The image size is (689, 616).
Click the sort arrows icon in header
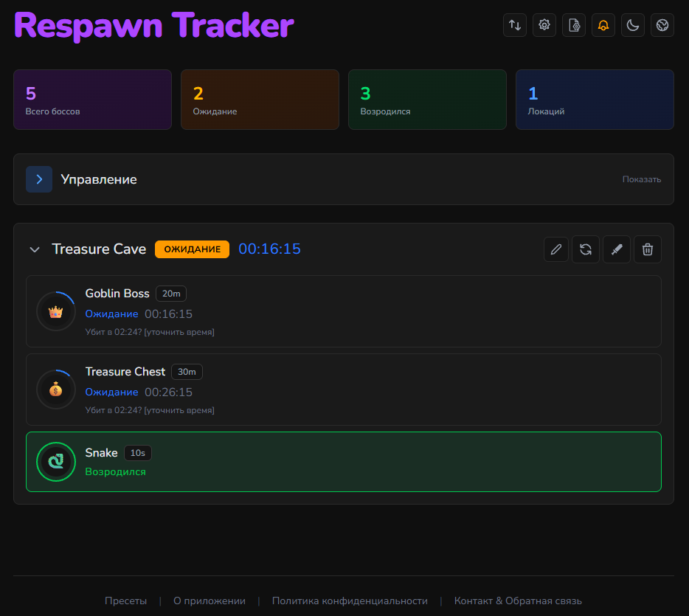pyautogui.click(x=515, y=25)
